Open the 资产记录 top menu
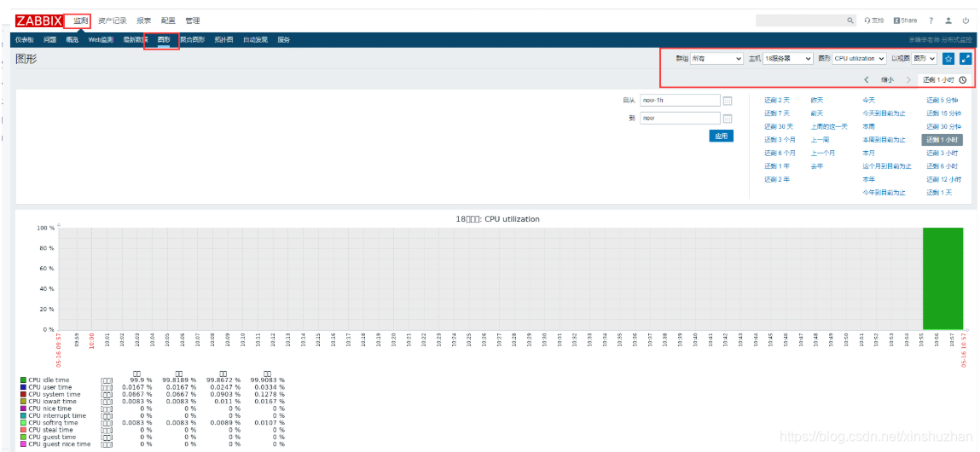Viewport: 980px width, 452px height. (113, 20)
